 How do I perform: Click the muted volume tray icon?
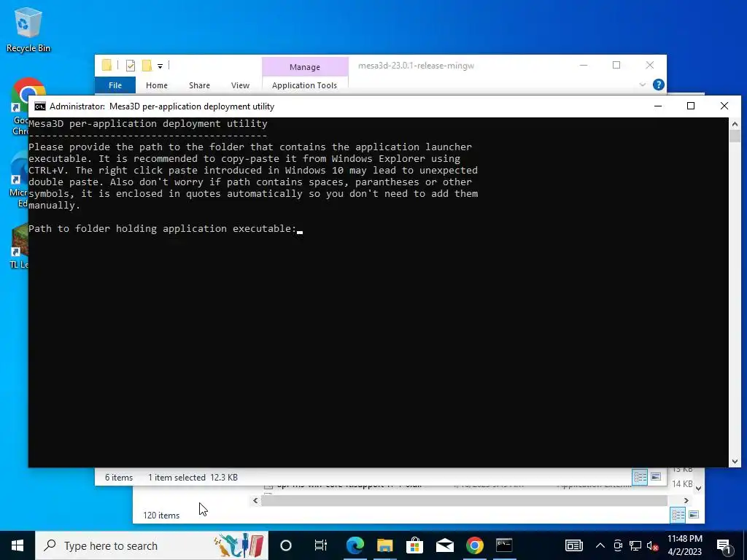[x=653, y=545]
